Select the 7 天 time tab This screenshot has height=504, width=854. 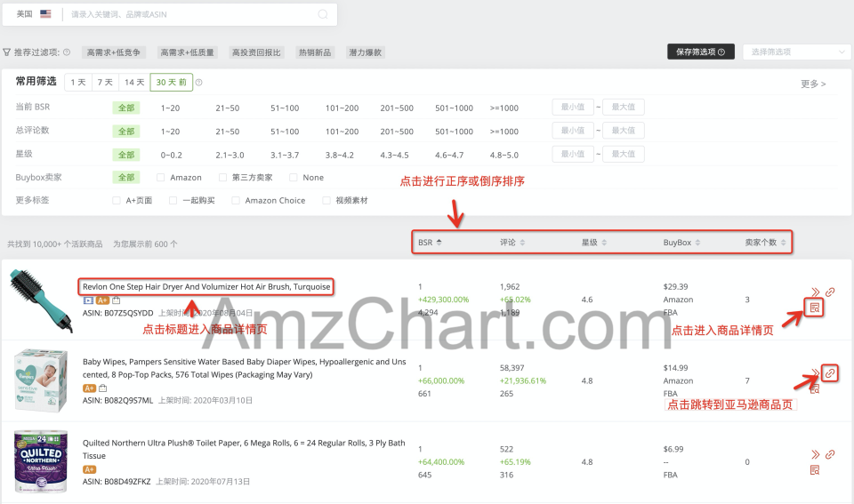pyautogui.click(x=105, y=82)
